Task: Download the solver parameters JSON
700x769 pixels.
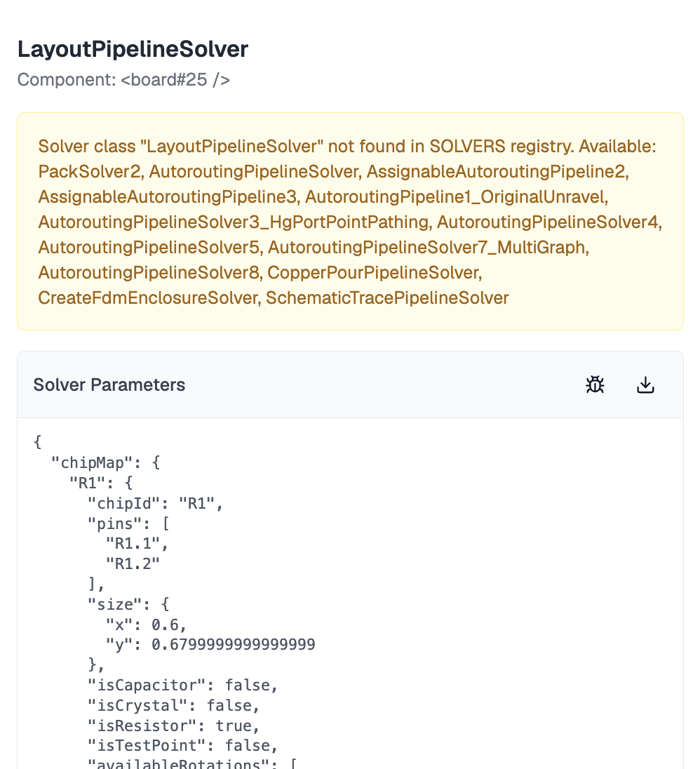Action: pyautogui.click(x=645, y=385)
